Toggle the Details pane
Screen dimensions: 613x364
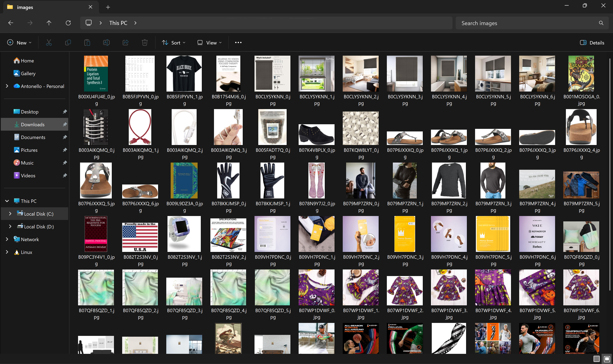592,42
